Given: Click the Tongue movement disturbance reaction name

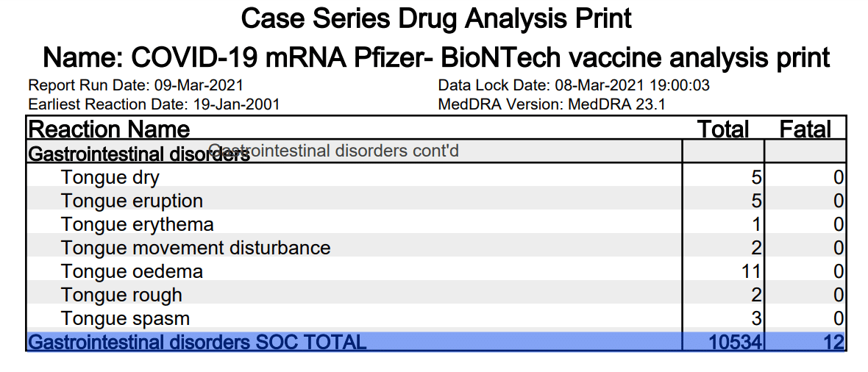Looking at the screenshot, I should (196, 248).
